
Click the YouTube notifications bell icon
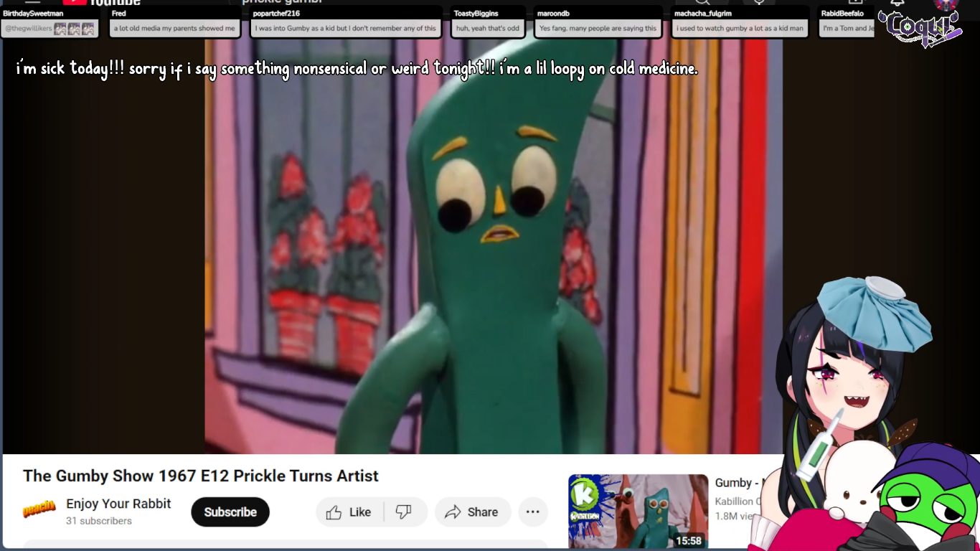click(x=897, y=3)
